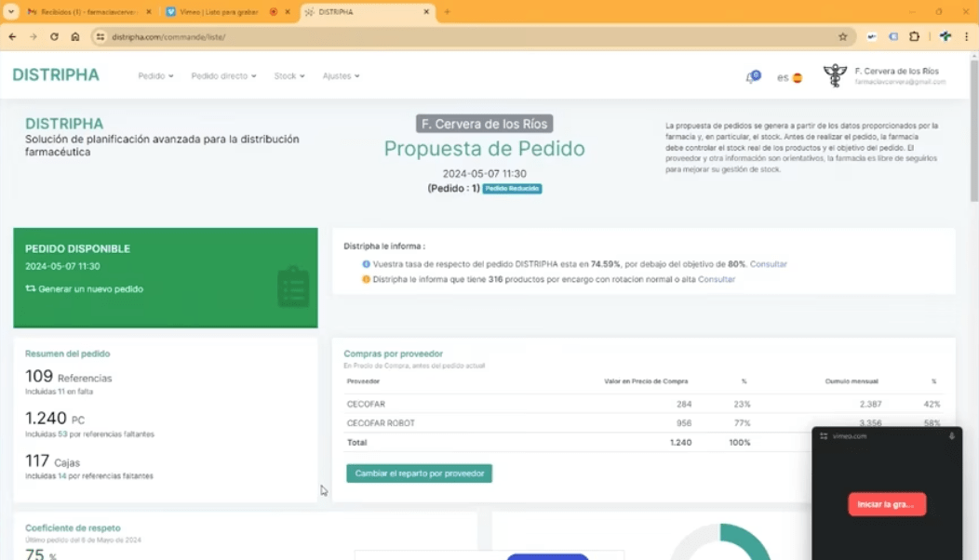View site information icon in address bar
Viewport: 979px width, 560px height.
[100, 37]
